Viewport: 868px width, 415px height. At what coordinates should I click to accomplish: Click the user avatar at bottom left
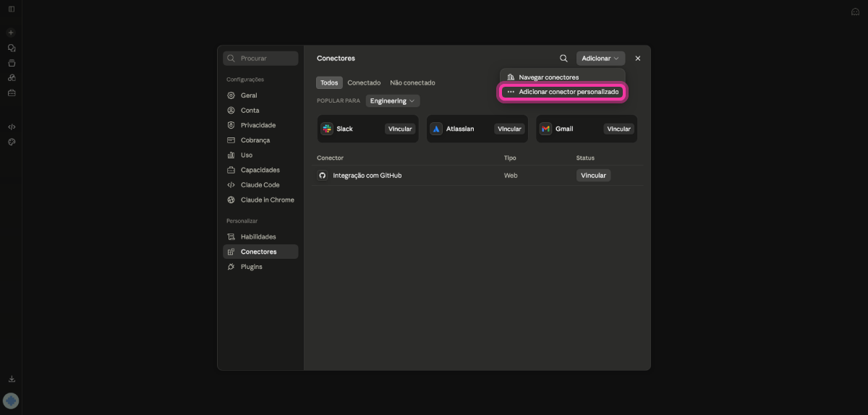[11, 401]
